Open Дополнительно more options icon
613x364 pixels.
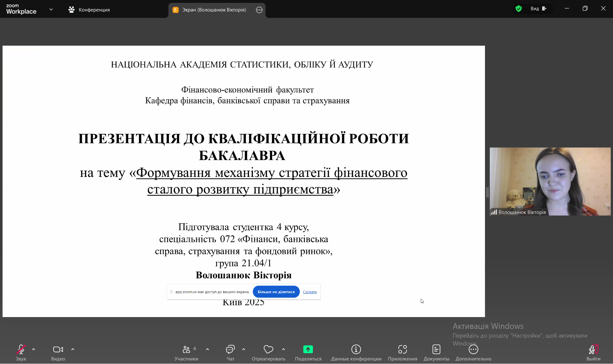[473, 350]
